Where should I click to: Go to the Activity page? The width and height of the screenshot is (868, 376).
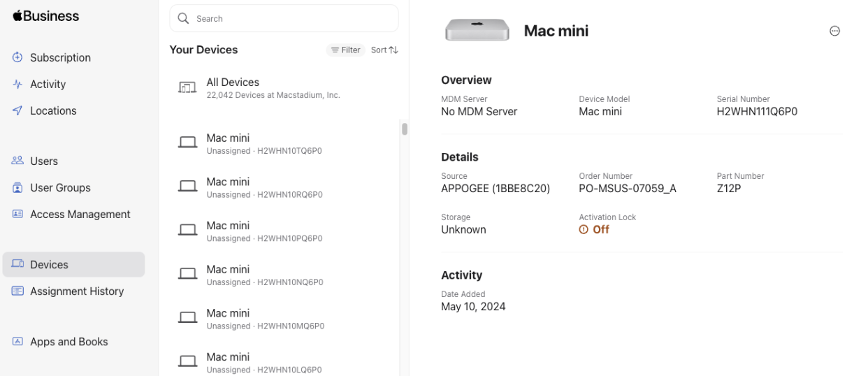point(73,84)
